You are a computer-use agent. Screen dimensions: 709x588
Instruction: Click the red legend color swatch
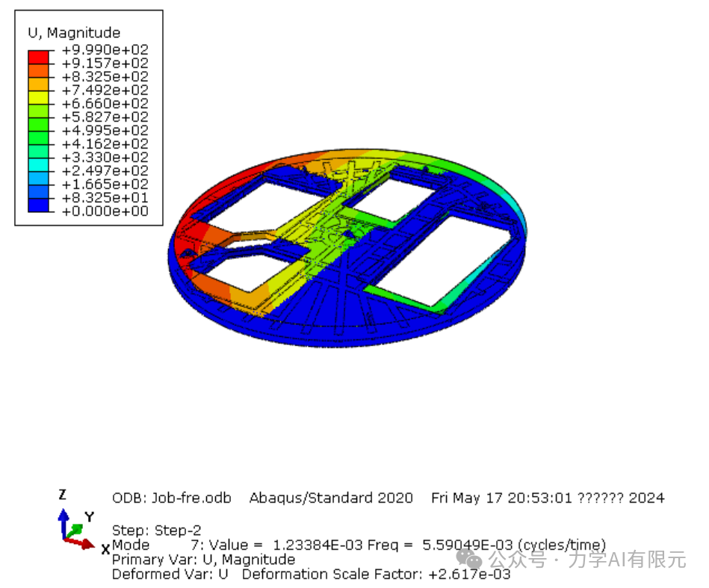coord(38,57)
